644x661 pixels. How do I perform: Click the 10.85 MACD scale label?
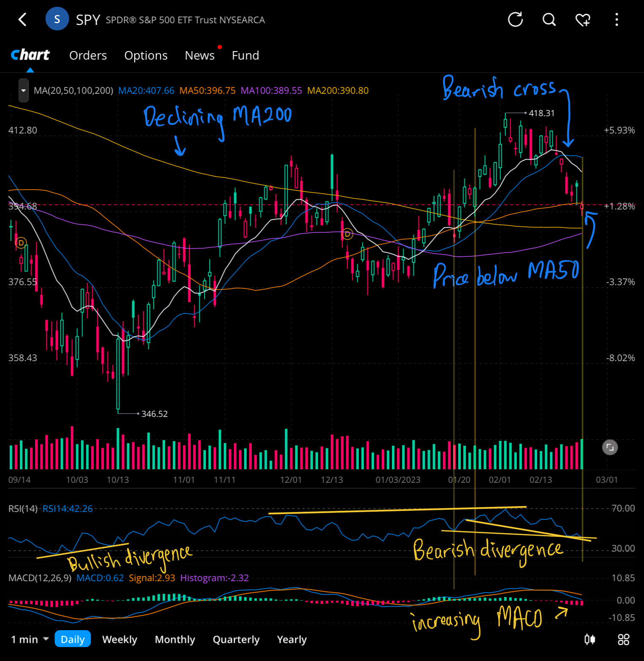tap(623, 578)
